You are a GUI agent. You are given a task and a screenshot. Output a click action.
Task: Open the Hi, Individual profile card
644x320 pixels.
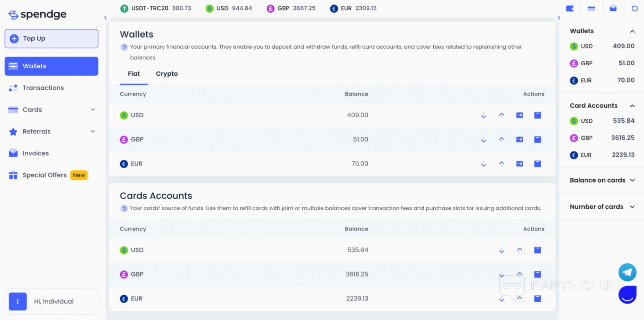pos(51,301)
